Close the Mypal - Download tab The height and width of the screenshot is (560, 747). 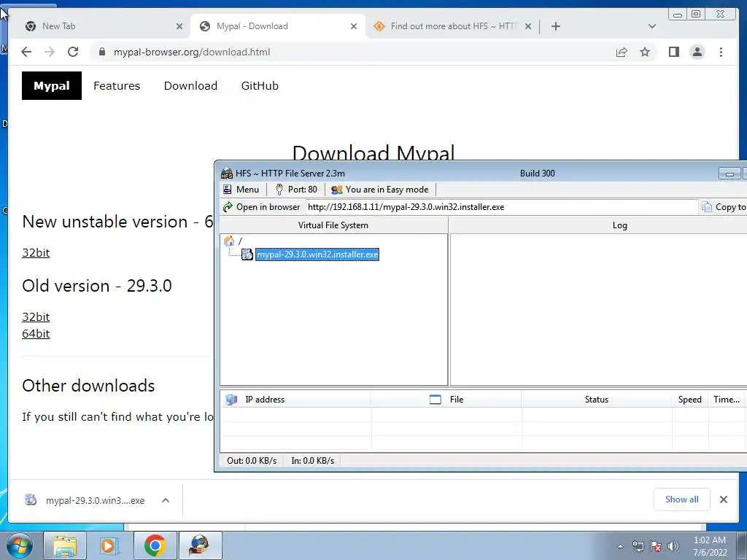pyautogui.click(x=354, y=26)
